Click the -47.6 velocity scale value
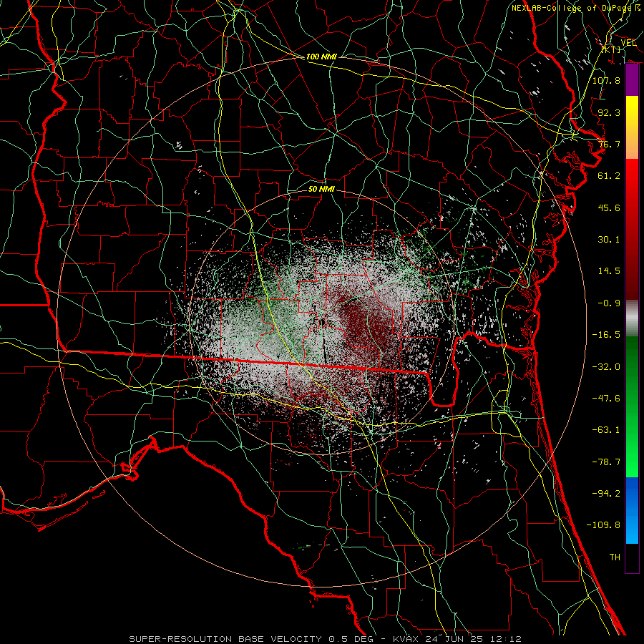Image resolution: width=644 pixels, height=644 pixels. (606, 399)
